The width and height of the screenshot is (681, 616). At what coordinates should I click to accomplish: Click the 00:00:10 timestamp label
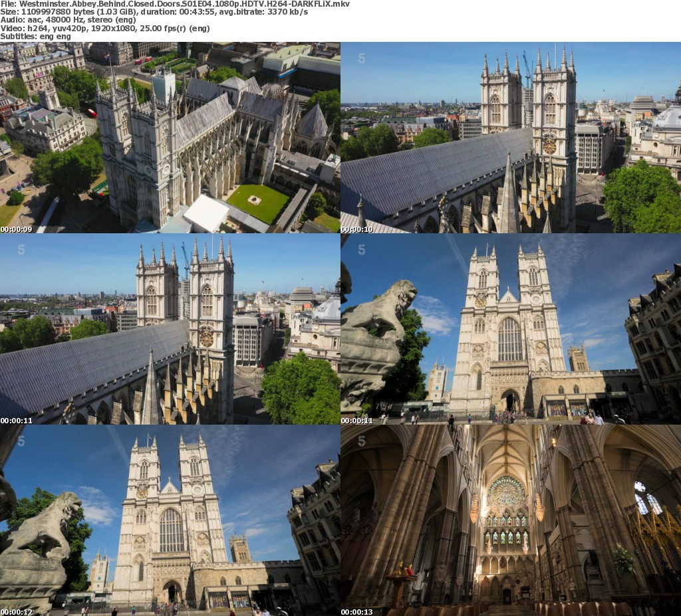[357, 229]
